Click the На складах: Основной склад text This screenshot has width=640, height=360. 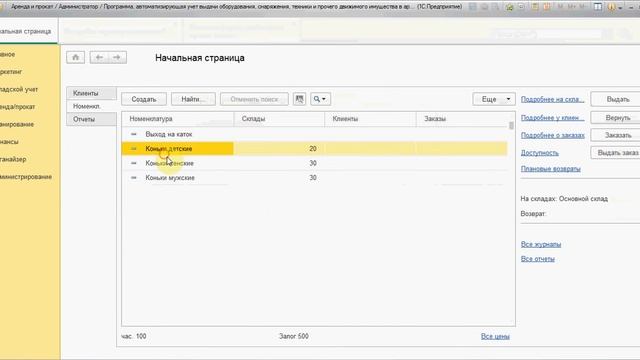pyautogui.click(x=564, y=199)
